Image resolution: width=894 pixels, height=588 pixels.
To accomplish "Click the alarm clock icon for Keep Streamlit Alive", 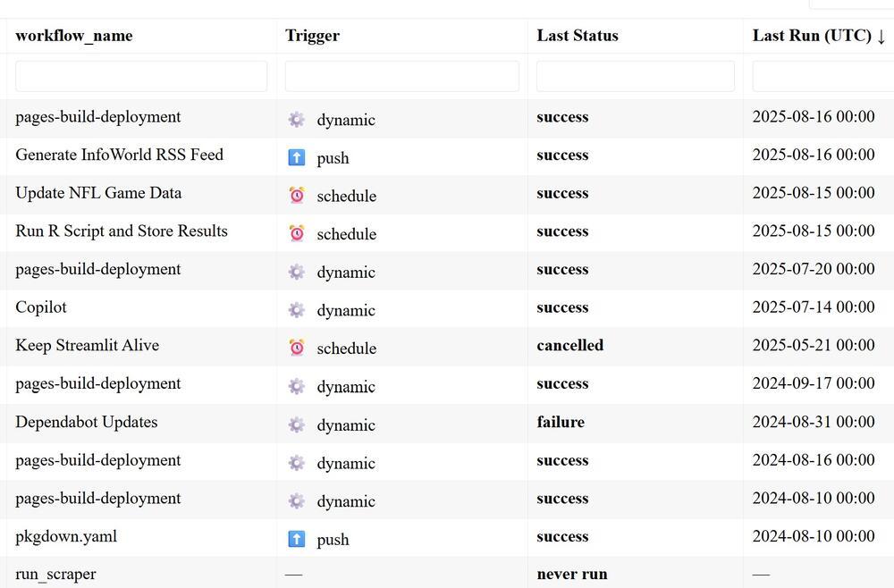I will point(297,347).
